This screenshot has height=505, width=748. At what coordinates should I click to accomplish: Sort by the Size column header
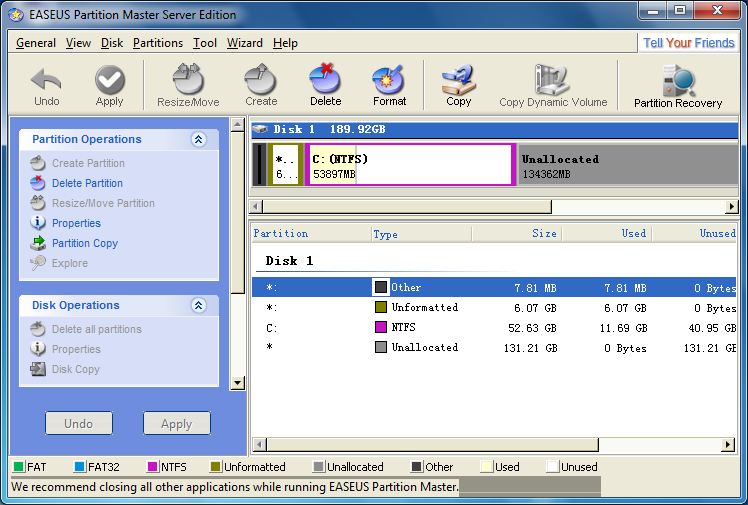[x=517, y=234]
